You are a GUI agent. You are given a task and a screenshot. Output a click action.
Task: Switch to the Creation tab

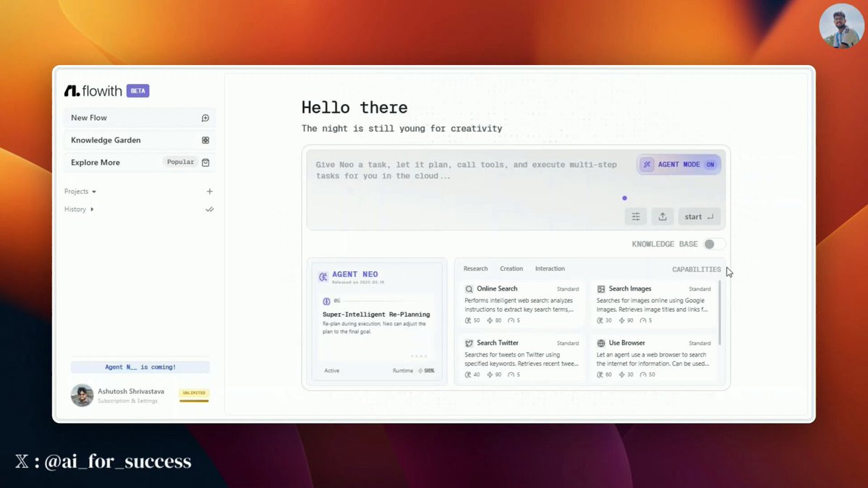click(511, 269)
